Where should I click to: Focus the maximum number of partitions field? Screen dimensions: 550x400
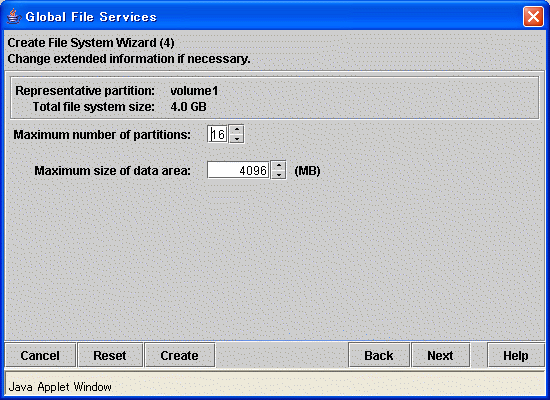[x=217, y=134]
